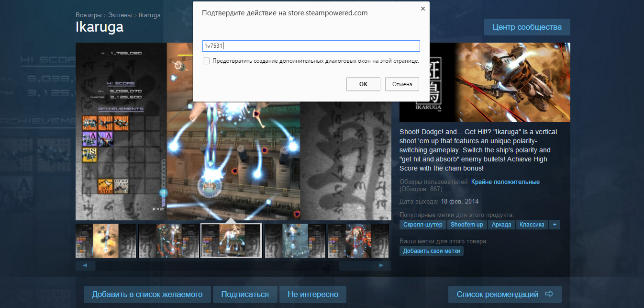Select the 'Аркада' tag
644x308 pixels.
[x=501, y=225]
